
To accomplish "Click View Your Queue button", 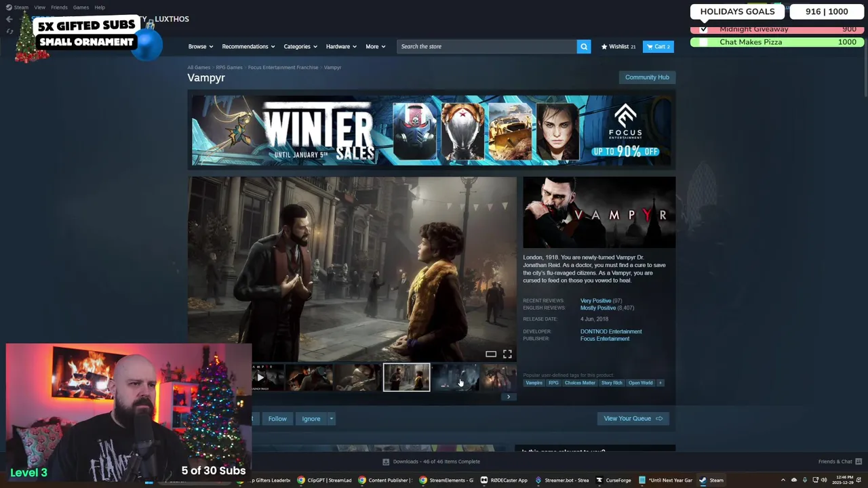I will pyautogui.click(x=633, y=419).
